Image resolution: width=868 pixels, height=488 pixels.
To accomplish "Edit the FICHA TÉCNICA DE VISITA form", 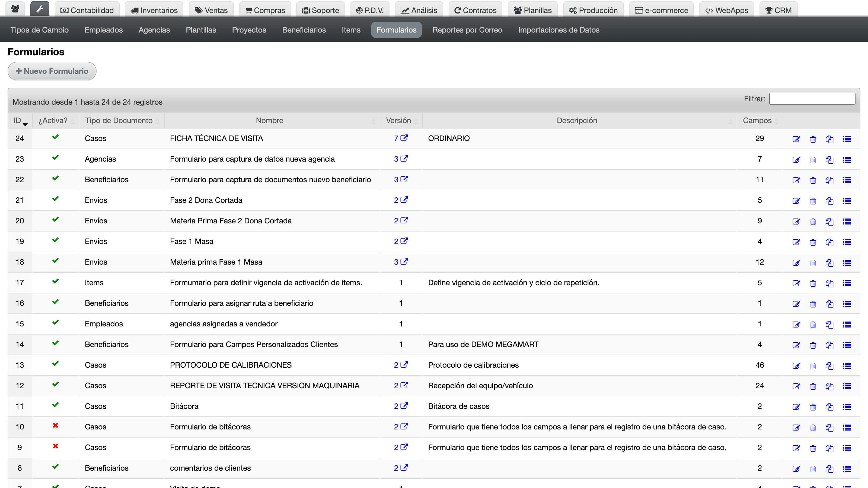I will click(x=796, y=139).
